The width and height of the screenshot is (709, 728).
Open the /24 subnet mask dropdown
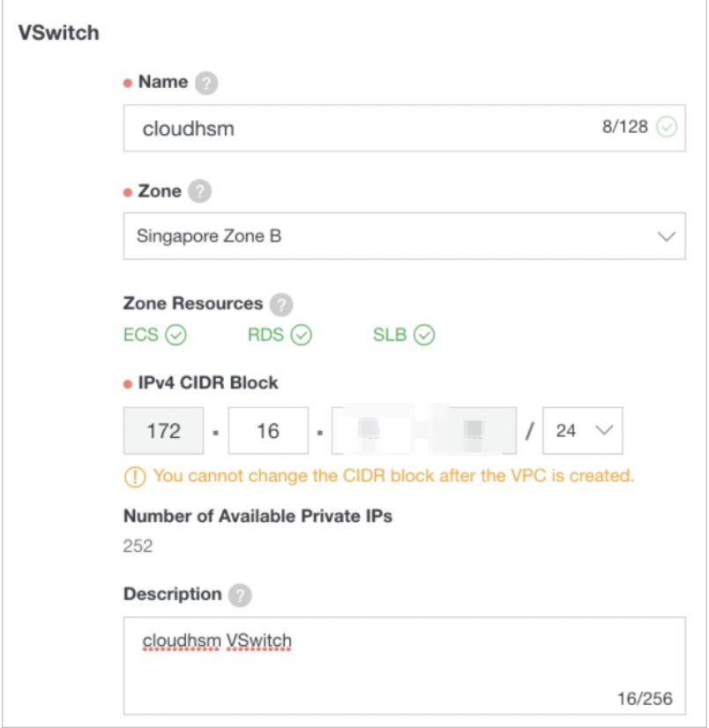click(582, 431)
